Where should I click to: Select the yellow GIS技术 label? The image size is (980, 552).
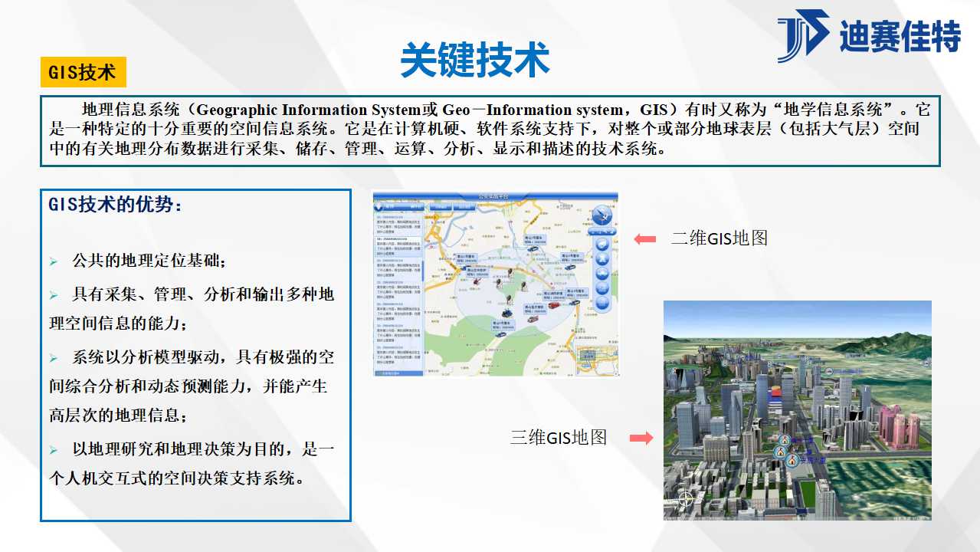coord(83,72)
